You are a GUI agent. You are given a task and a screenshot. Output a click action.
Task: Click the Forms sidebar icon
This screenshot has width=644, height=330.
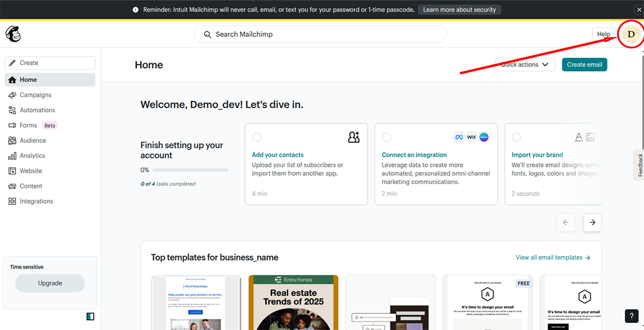pyautogui.click(x=13, y=125)
